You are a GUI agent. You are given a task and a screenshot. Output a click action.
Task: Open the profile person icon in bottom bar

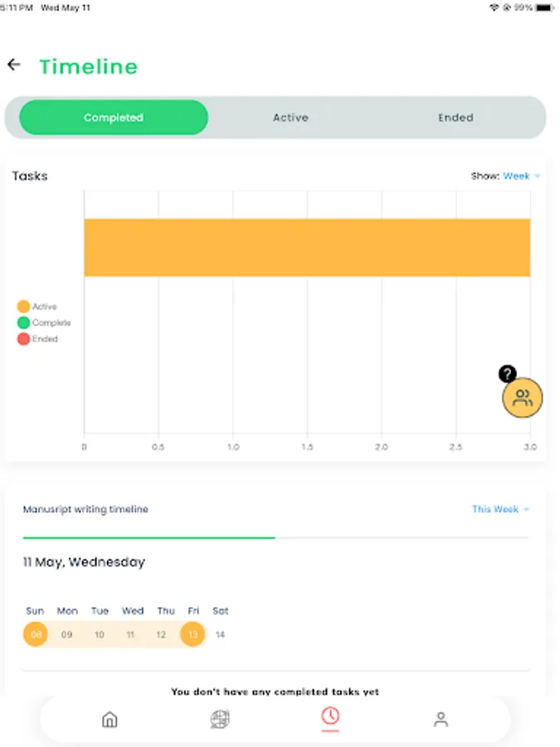441,720
